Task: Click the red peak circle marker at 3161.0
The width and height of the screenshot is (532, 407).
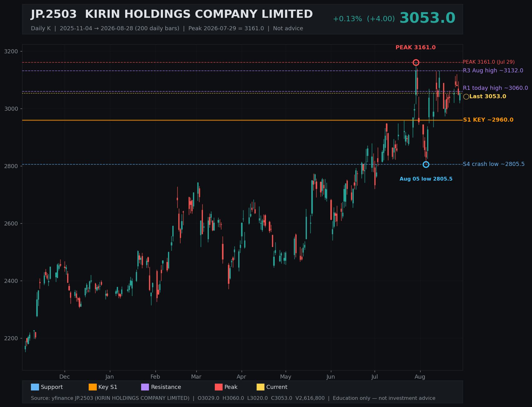Action: (x=416, y=63)
